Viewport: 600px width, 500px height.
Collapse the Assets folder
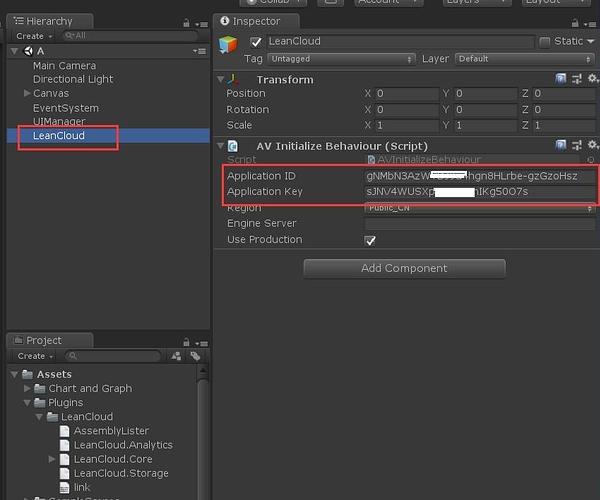tap(15, 374)
